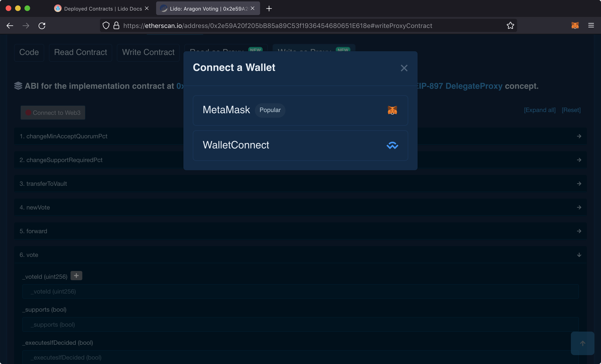Close the Connect a Wallet dialog
This screenshot has height=364, width=601.
point(404,68)
